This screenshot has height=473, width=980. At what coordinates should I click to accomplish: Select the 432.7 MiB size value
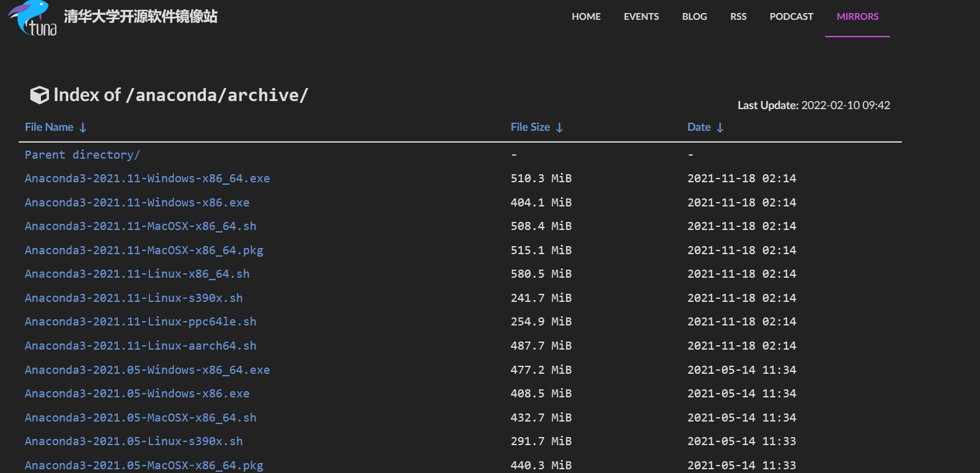tap(541, 418)
